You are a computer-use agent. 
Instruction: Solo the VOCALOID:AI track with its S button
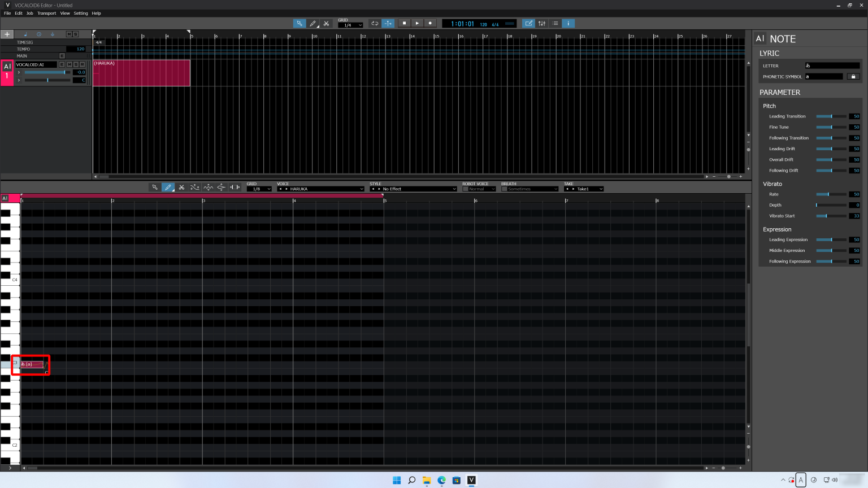[76, 64]
